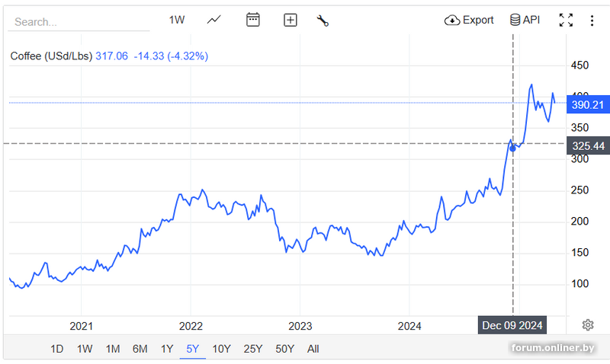Click the Dec 09 2024 date label
This screenshot has height=364, width=610.
click(x=512, y=325)
